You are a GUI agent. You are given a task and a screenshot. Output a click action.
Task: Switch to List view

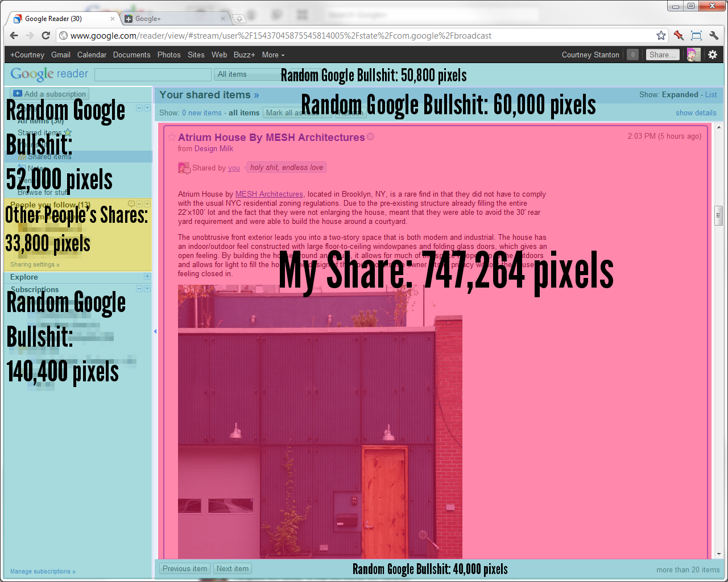[711, 95]
